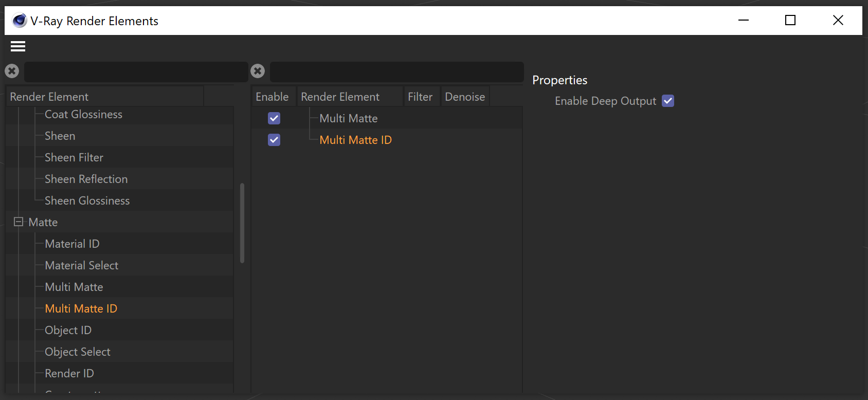Click the Enable Deep Output label
Image resolution: width=868 pixels, height=400 pixels.
[x=605, y=101]
